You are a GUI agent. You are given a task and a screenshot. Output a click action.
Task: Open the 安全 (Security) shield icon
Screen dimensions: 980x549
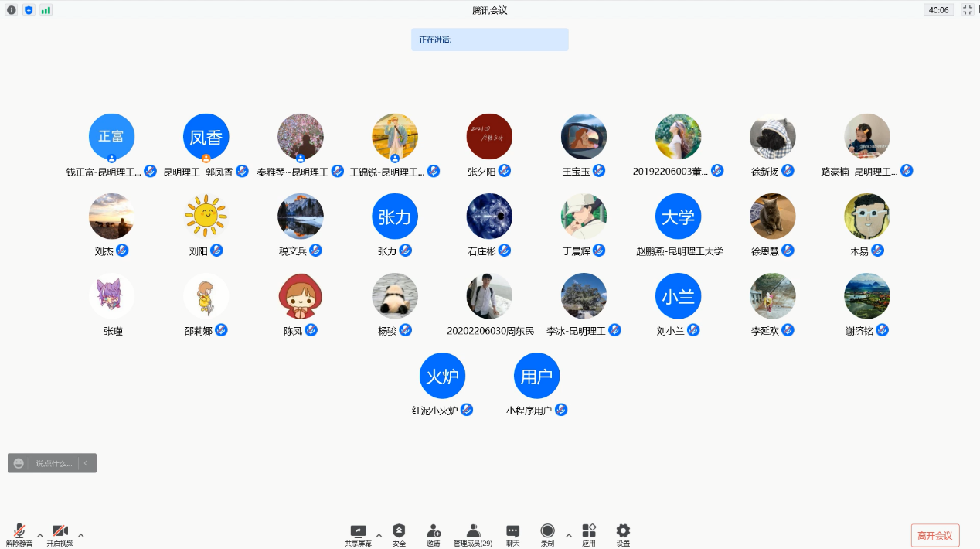(399, 532)
